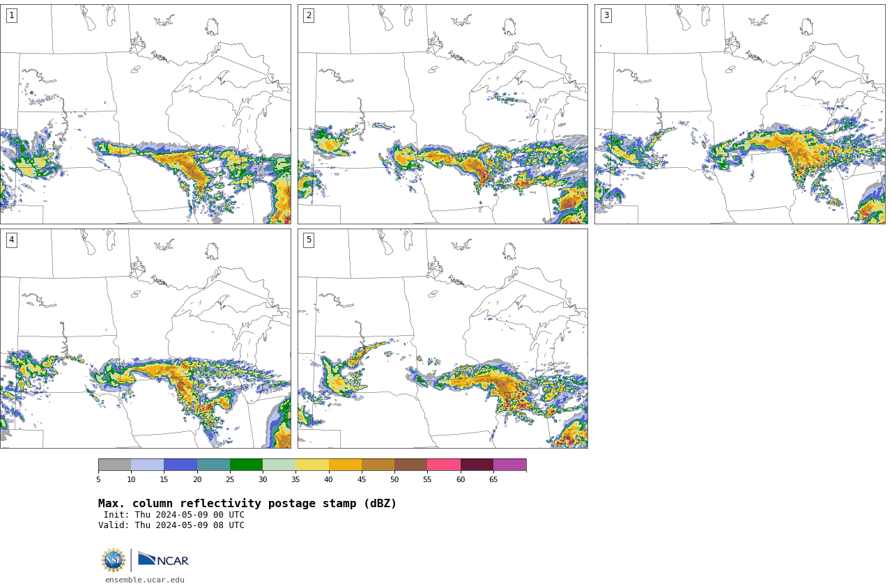This screenshot has width=892, height=588.
Task: Click the colorbar tick label 55
Action: [427, 479]
